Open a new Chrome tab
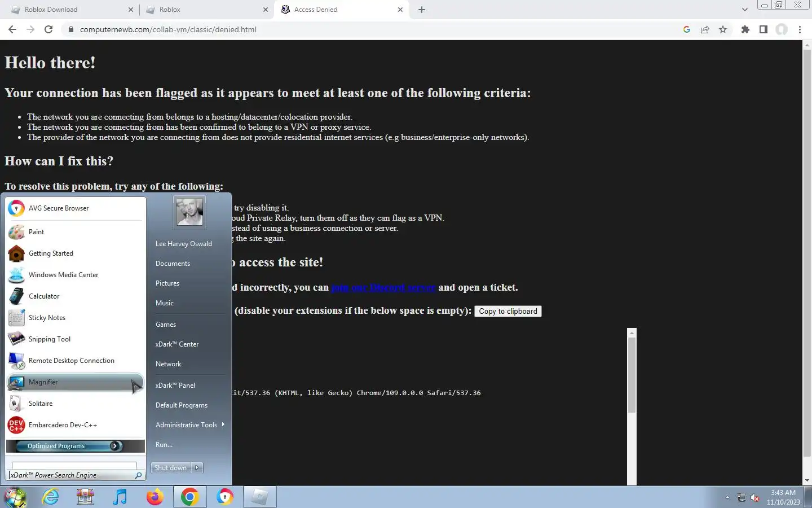 coord(422,10)
